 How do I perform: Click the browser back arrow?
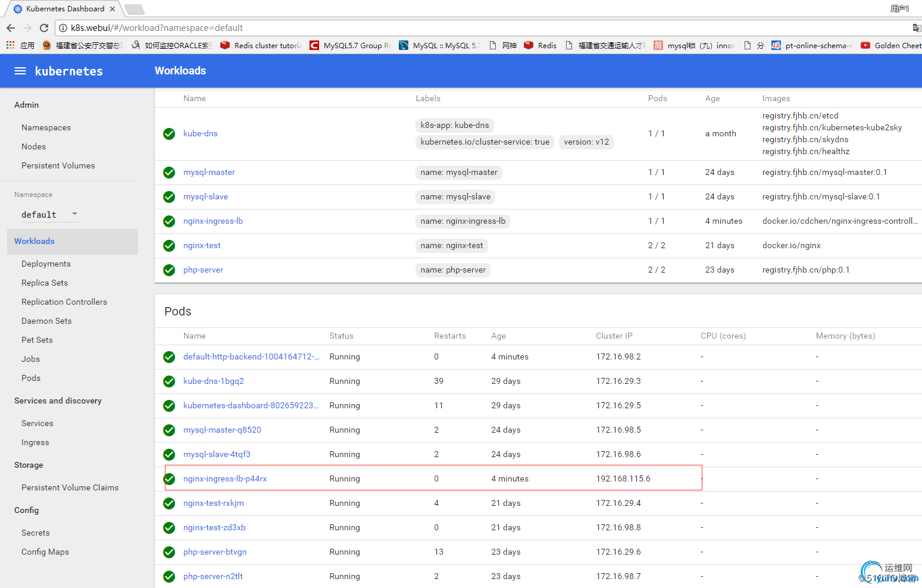click(x=11, y=28)
